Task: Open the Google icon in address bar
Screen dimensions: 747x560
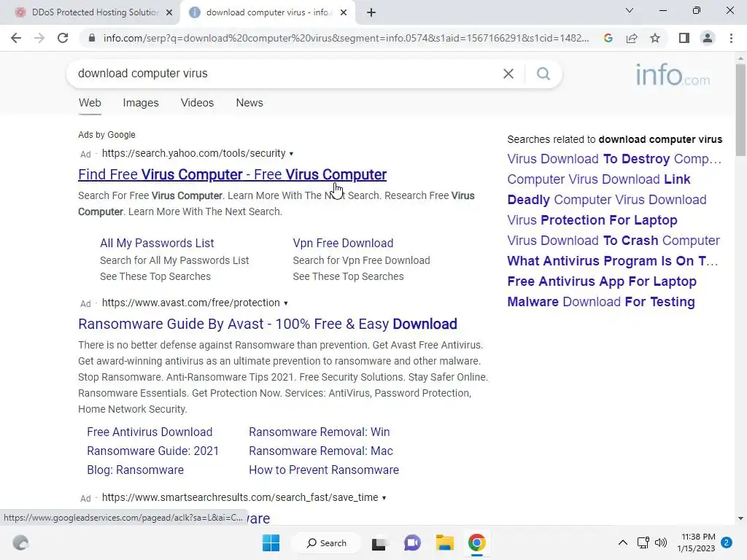Action: (608, 38)
